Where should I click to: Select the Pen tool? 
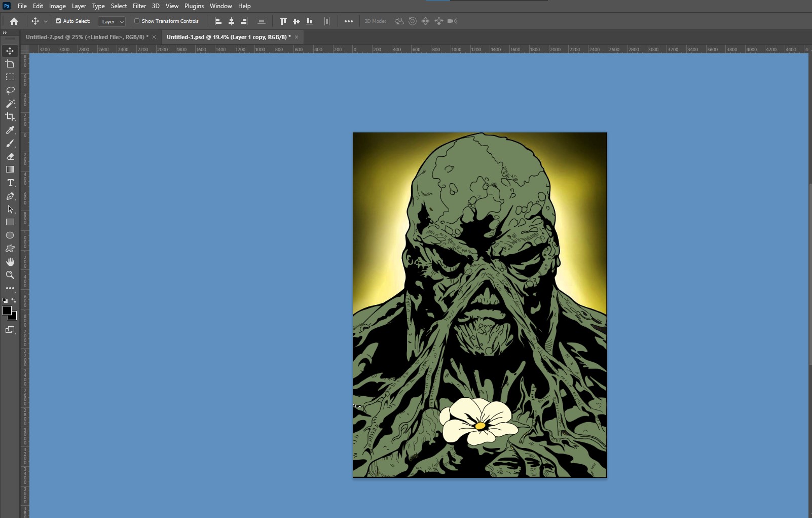click(10, 196)
